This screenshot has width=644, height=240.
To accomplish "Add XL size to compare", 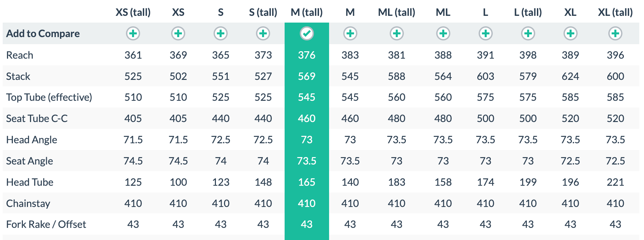I will coord(570,33).
